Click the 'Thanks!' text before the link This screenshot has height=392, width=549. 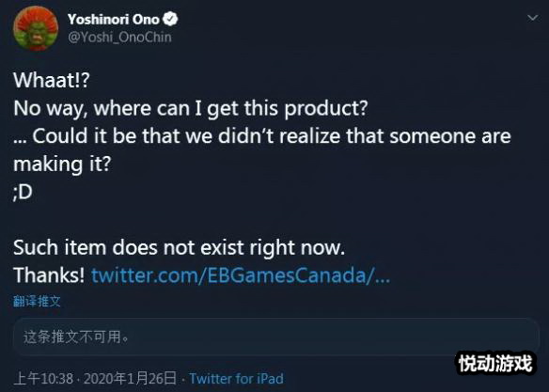(x=49, y=275)
